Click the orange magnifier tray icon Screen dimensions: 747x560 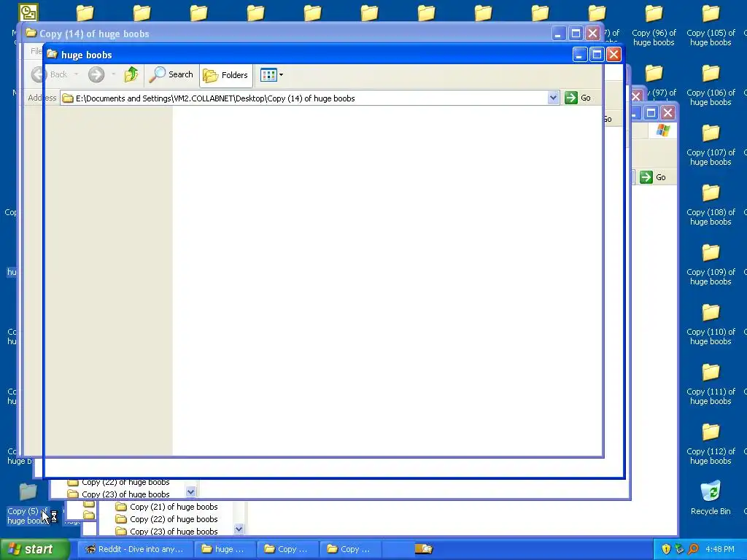pyautogui.click(x=693, y=549)
